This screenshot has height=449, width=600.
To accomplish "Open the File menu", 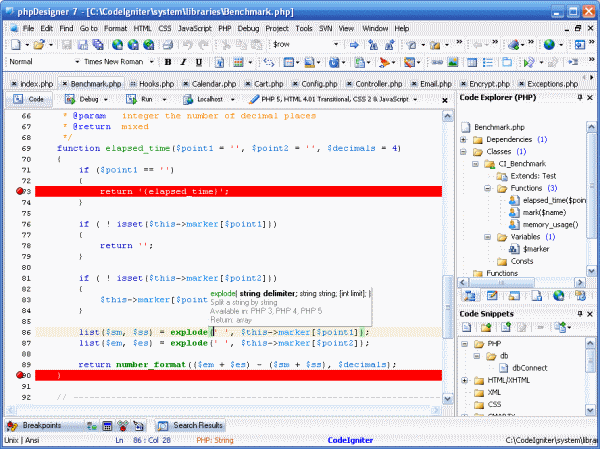I will [28, 28].
